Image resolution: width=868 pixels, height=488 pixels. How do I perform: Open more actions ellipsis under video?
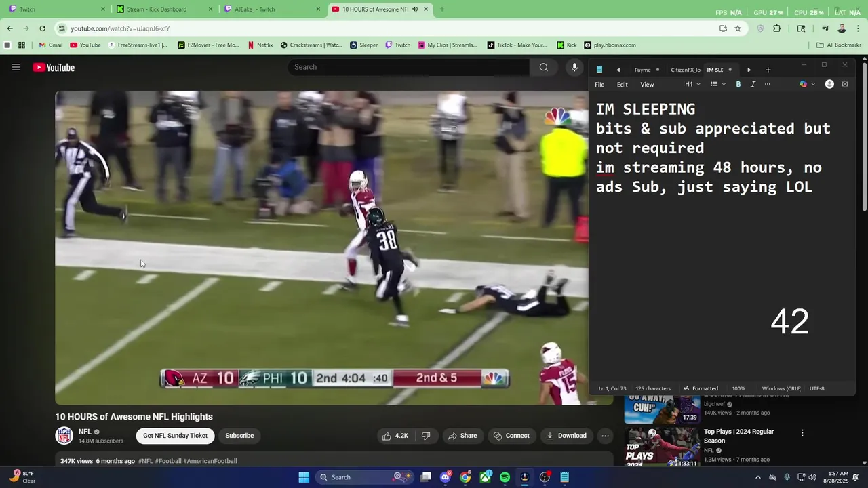[x=605, y=436]
